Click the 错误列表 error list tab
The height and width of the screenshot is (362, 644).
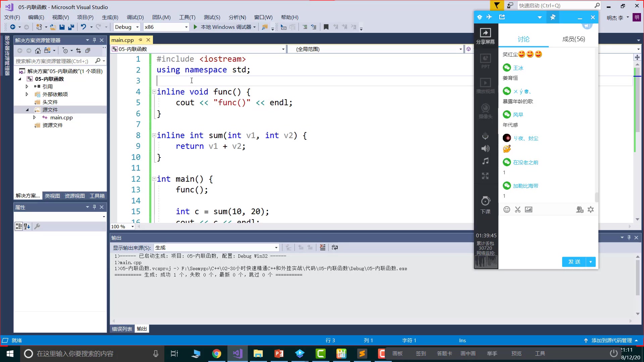(x=122, y=329)
